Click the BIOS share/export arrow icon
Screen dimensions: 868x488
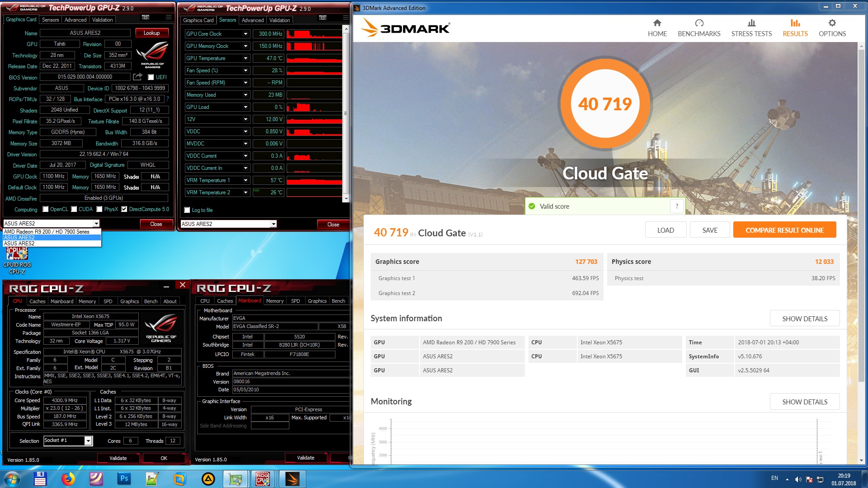click(x=138, y=77)
